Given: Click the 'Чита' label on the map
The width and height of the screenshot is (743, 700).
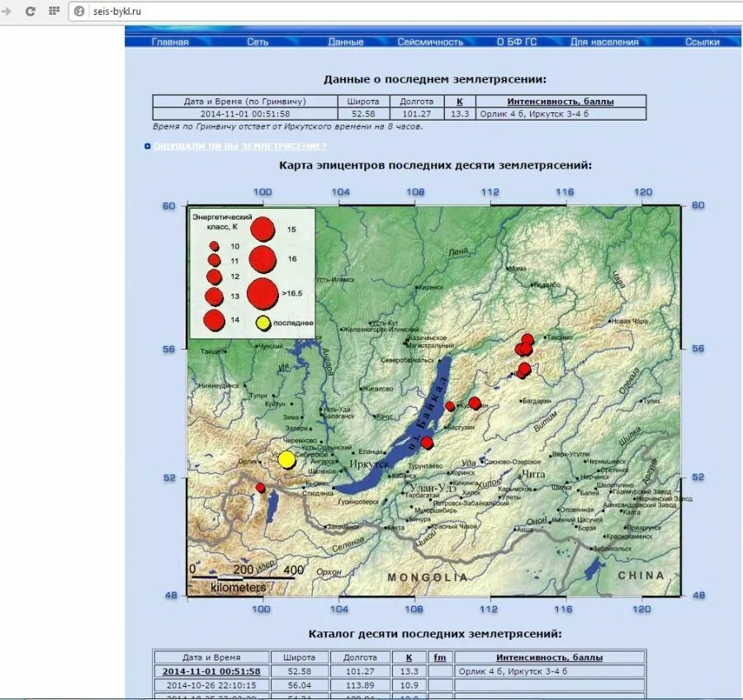Looking at the screenshot, I should pos(533,474).
